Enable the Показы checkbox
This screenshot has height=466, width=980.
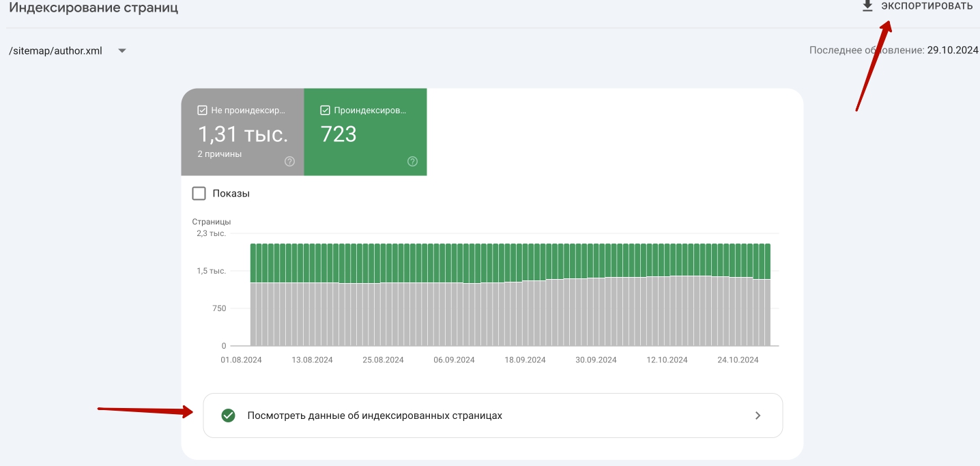[x=199, y=193]
